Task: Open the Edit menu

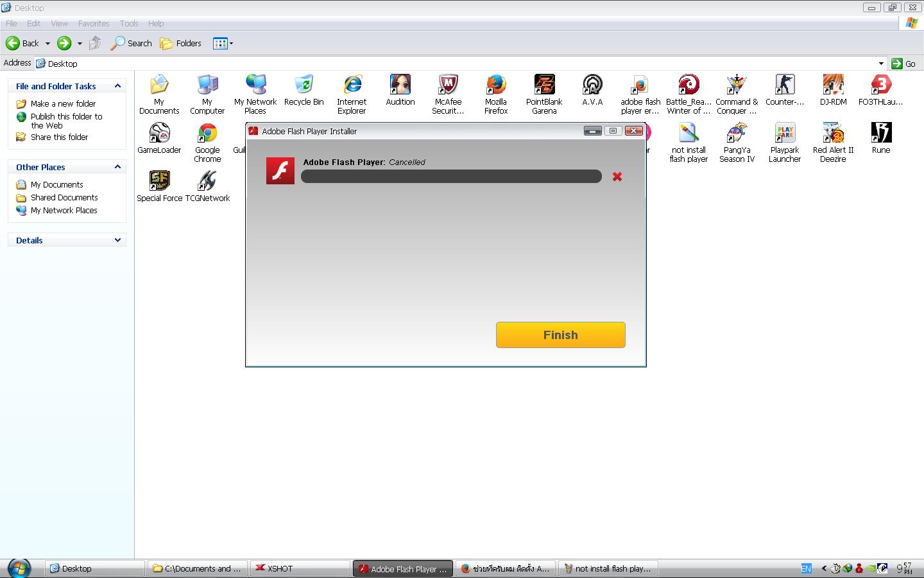Action: click(x=33, y=23)
